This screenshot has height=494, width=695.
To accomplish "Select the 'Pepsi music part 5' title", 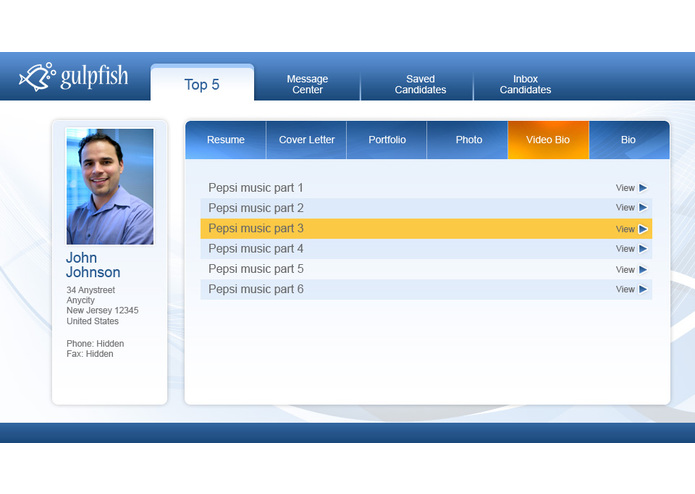I will (256, 269).
